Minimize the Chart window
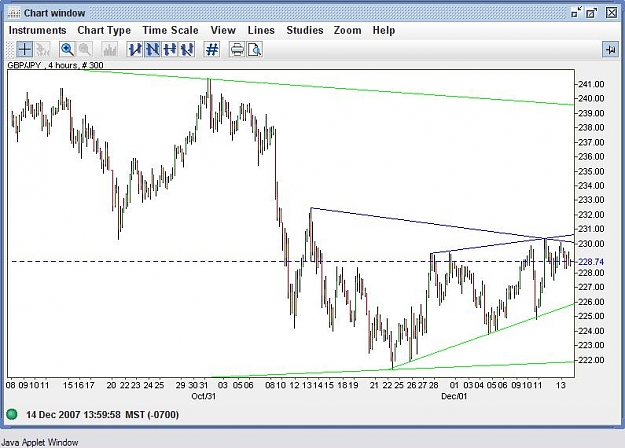625x448 pixels. click(576, 13)
